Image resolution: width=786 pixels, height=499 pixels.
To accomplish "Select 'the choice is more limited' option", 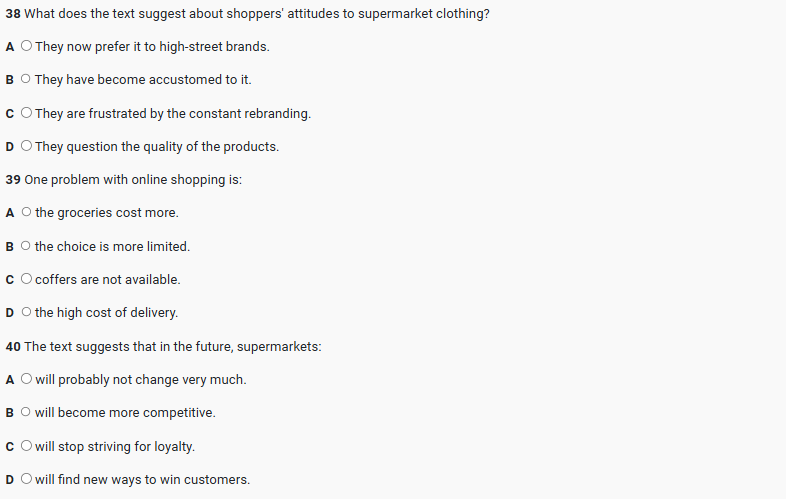I will (26, 246).
